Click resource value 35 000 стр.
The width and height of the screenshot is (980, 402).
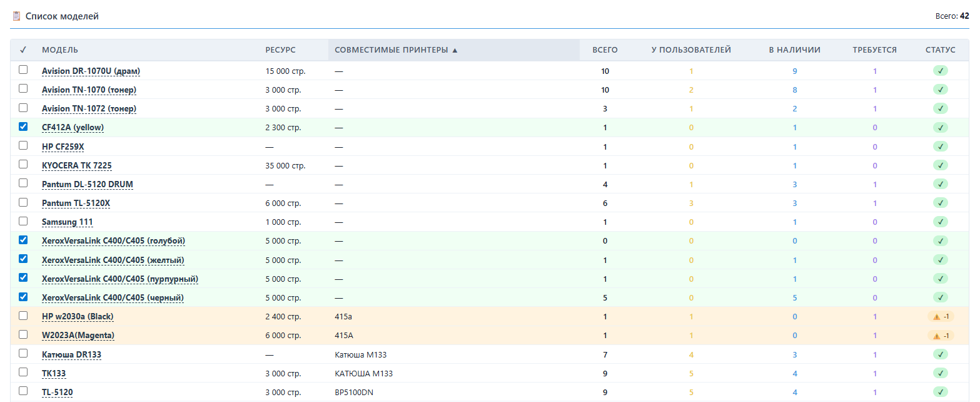coord(285,166)
